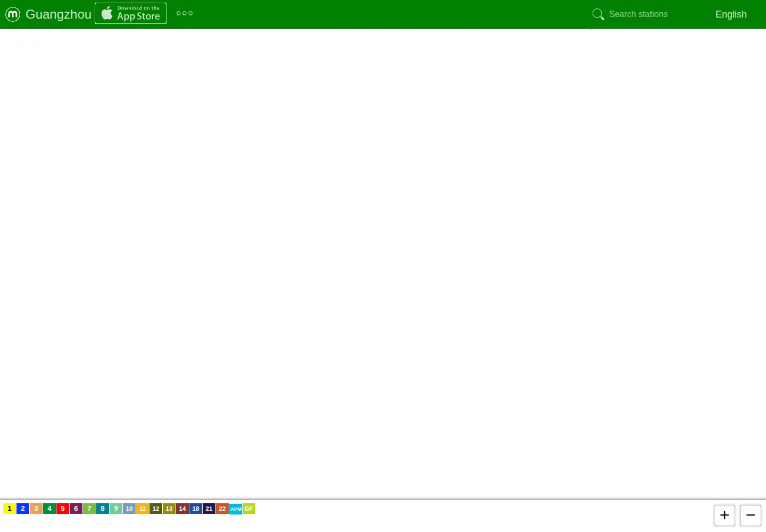Screen dimensions: 766x532
Task: Open the Guangzhou city selector
Action: [59, 14]
